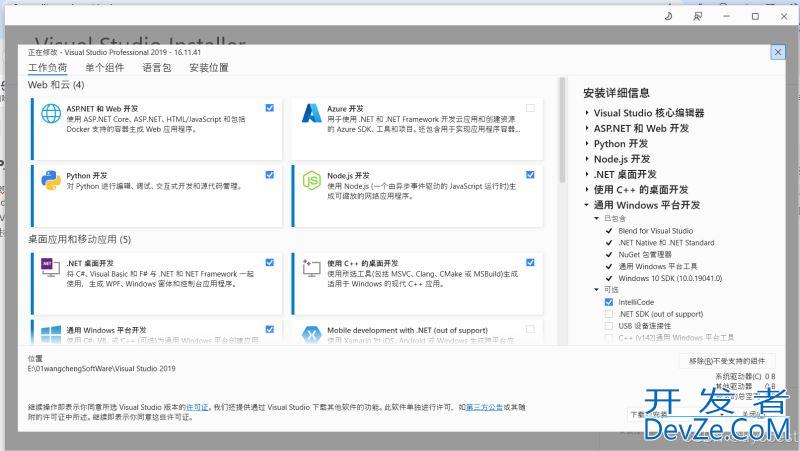Screen dimensions: 800x451
Task: Click the Azure development logo icon
Action: pyautogui.click(x=311, y=113)
